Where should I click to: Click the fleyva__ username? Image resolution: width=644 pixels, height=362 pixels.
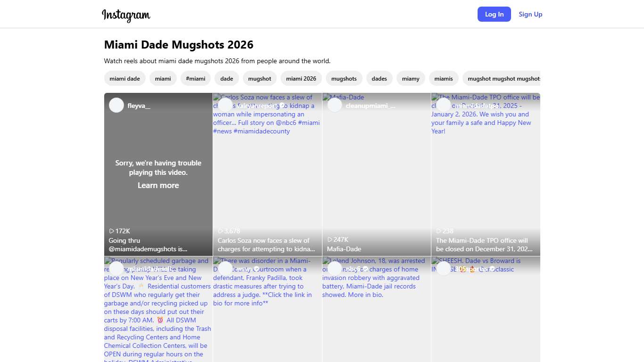coord(139,106)
